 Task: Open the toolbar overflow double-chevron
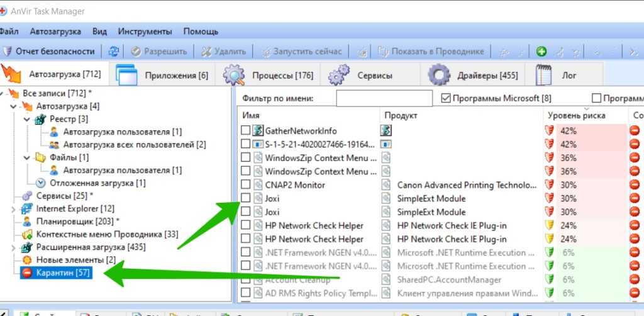click(x=634, y=52)
